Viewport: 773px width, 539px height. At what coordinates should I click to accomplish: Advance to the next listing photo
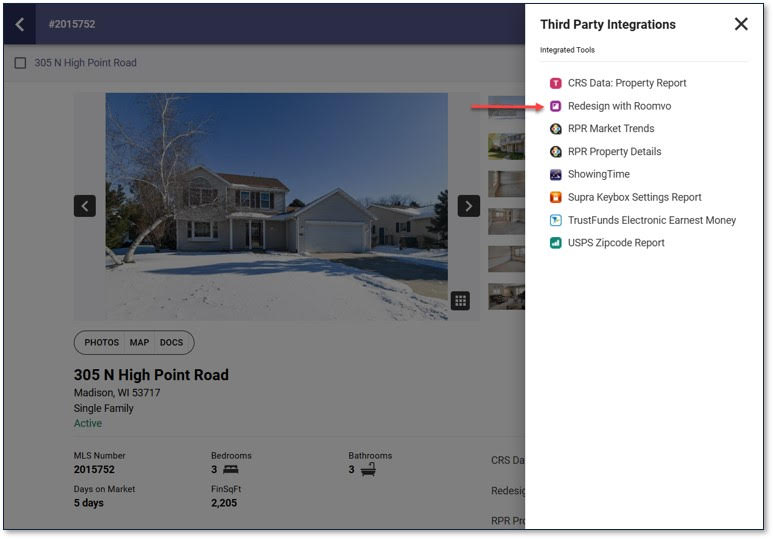click(x=468, y=206)
